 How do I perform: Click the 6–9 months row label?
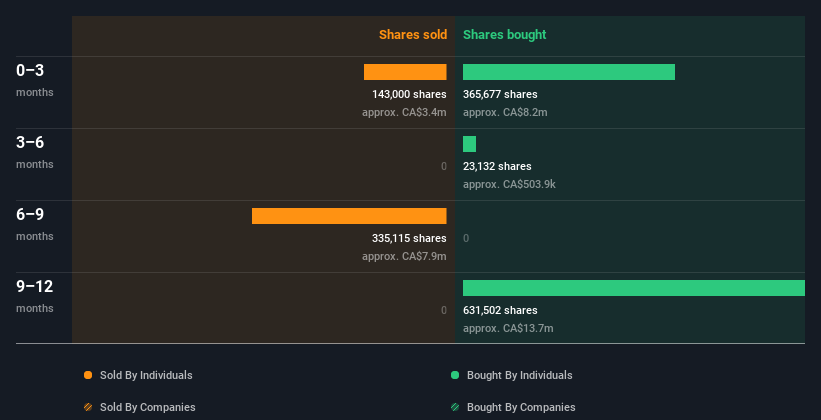(x=35, y=224)
